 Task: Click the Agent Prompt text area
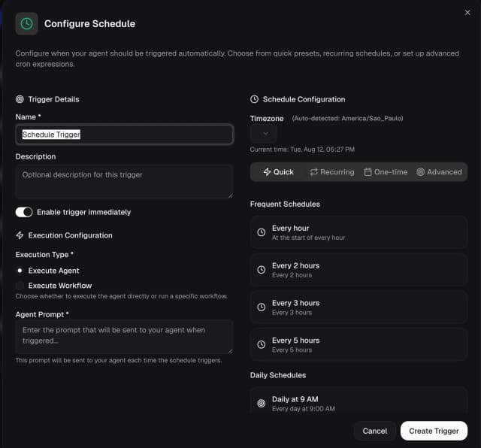[x=124, y=336]
